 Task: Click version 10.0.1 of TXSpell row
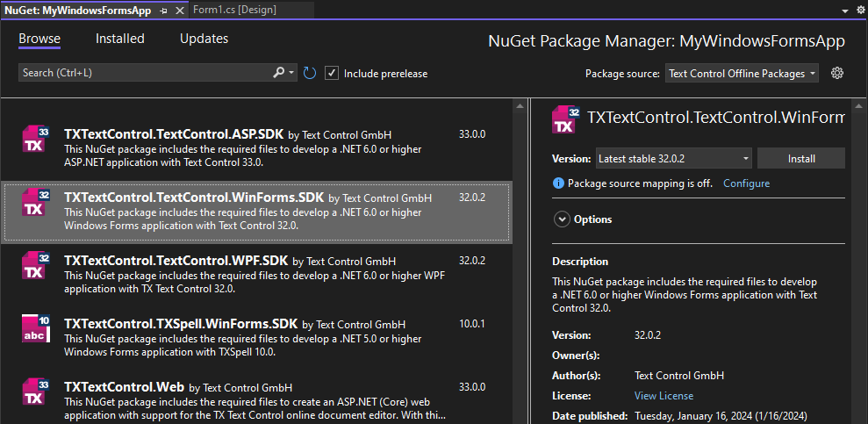[x=472, y=324]
